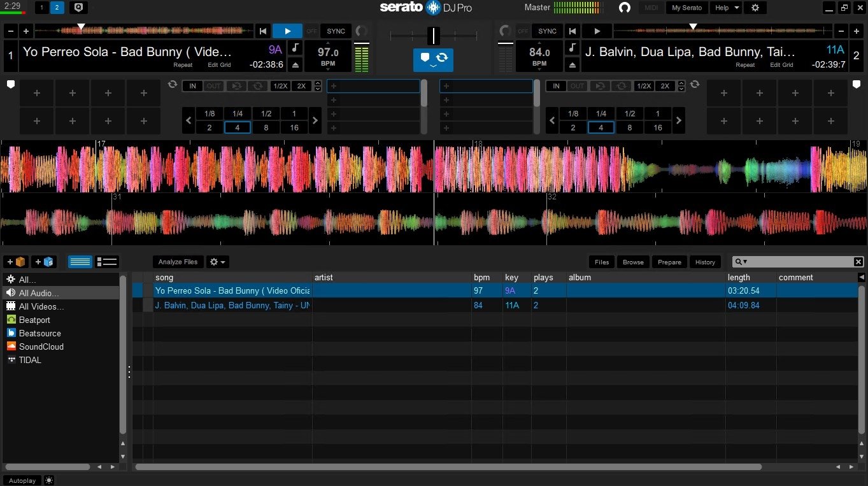The width and height of the screenshot is (868, 486).
Task: Set a loop IN point on deck 2
Action: (x=555, y=86)
